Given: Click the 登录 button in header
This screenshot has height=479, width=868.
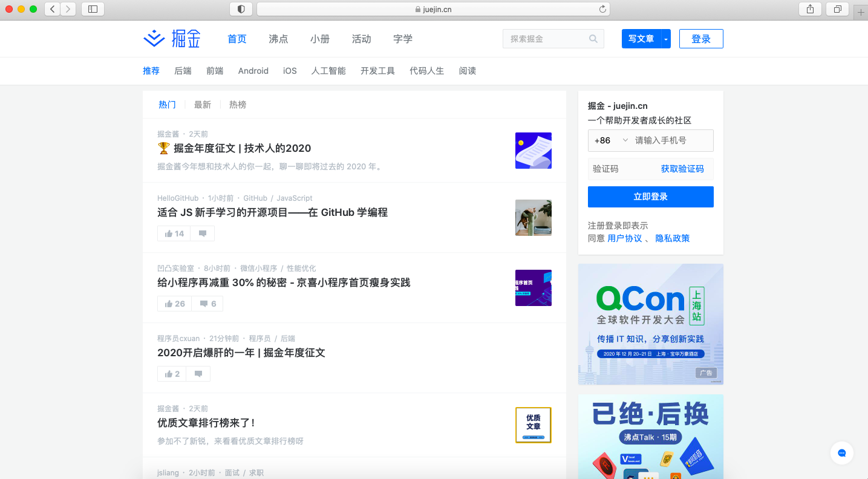Looking at the screenshot, I should tap(701, 39).
